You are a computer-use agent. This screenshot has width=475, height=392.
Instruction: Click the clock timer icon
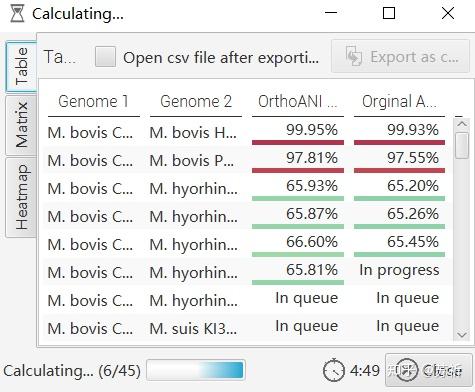coord(333,370)
